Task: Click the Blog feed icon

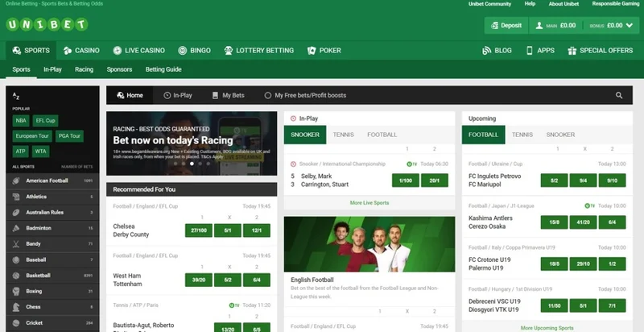Action: (487, 51)
